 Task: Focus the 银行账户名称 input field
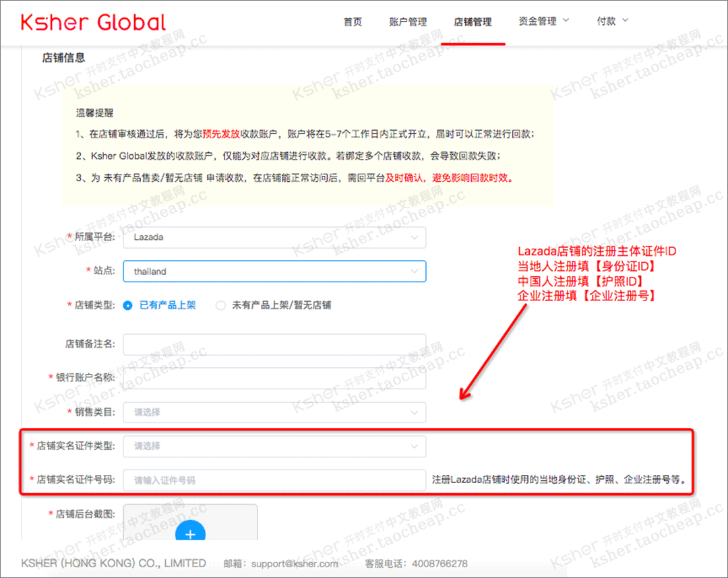pyautogui.click(x=274, y=378)
